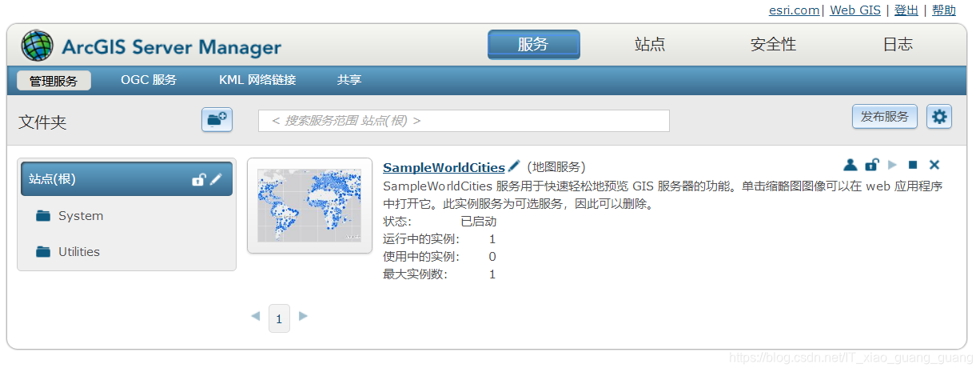
Task: Click the 发布服务 button
Action: 885,117
